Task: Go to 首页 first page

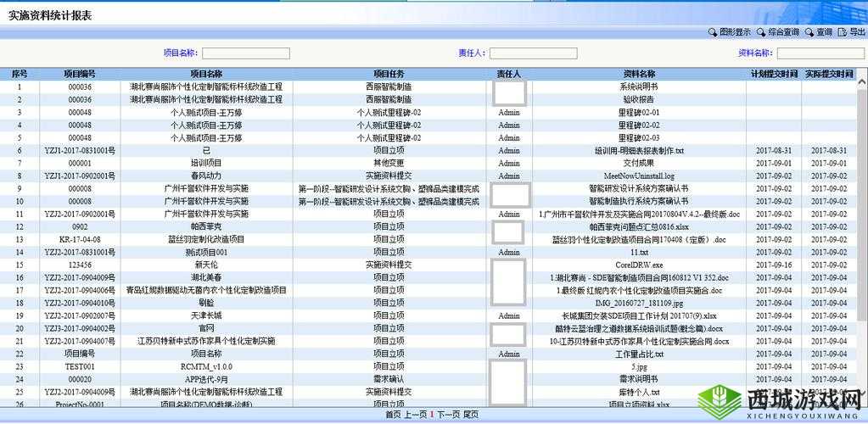Action: tap(393, 415)
